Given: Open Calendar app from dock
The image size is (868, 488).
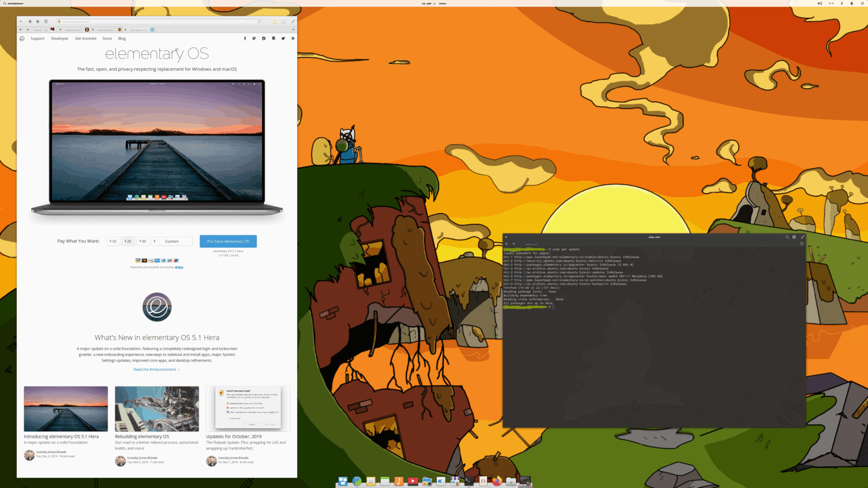Looking at the screenshot, I should pyautogui.click(x=385, y=481).
